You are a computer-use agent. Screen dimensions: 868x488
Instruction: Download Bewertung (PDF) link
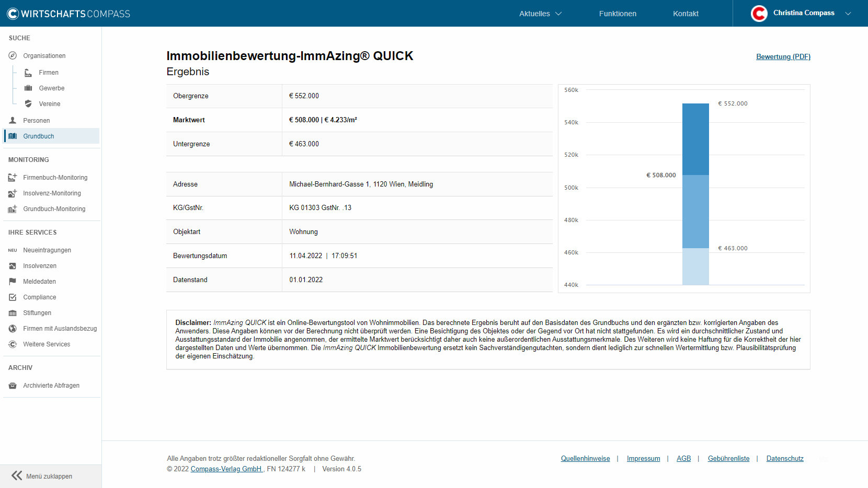tap(783, 56)
